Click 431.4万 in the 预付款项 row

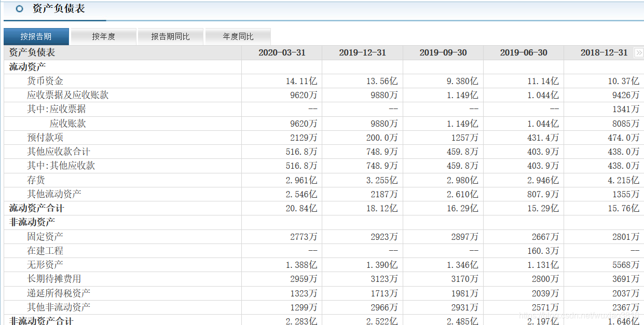point(543,138)
